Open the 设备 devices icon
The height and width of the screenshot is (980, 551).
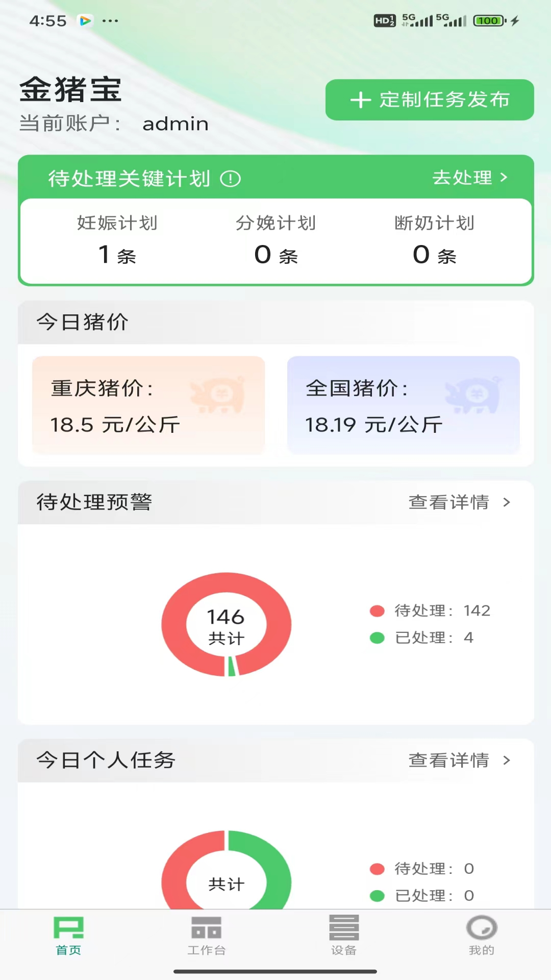point(344,928)
